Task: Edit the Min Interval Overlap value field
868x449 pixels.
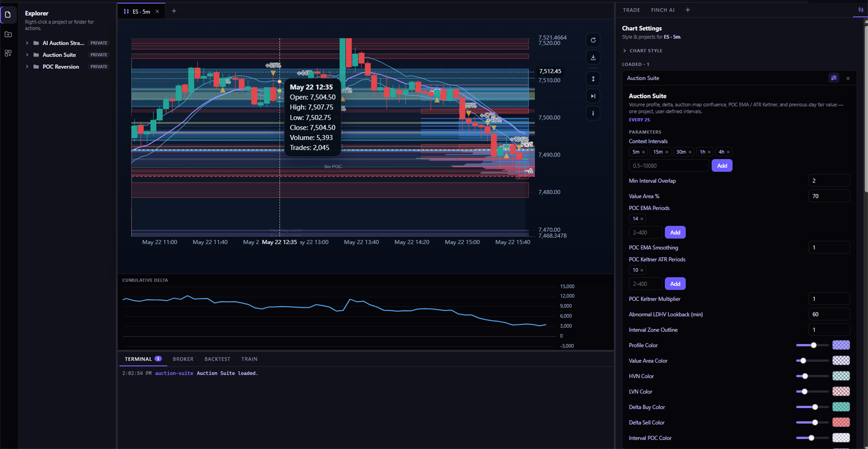Action: coord(829,181)
